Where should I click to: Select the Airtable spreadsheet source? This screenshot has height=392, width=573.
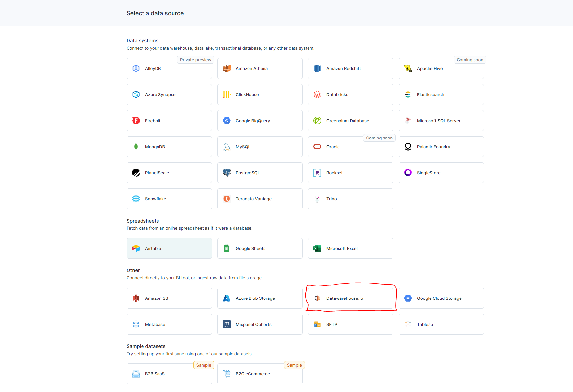(169, 248)
